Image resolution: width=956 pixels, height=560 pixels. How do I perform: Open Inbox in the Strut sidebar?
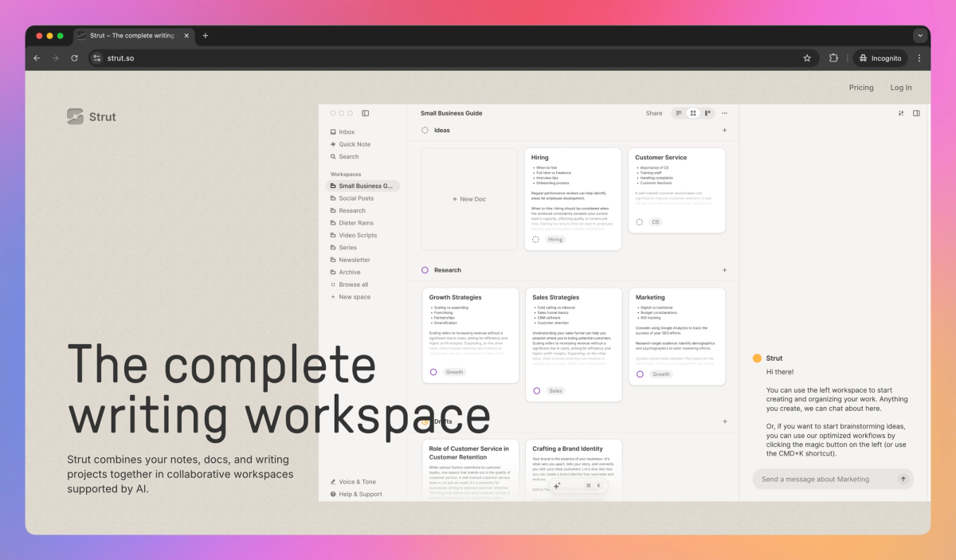pos(347,132)
